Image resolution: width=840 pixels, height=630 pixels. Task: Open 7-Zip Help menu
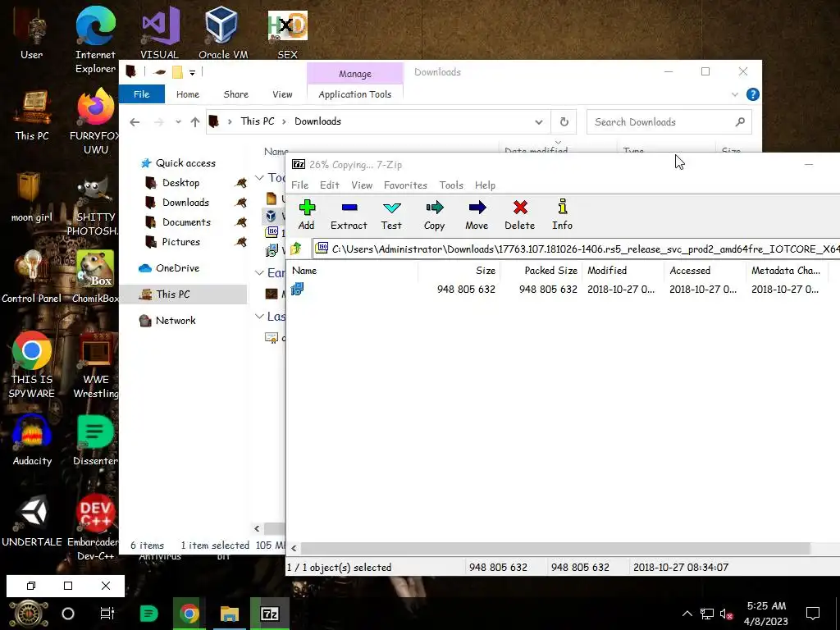point(485,185)
